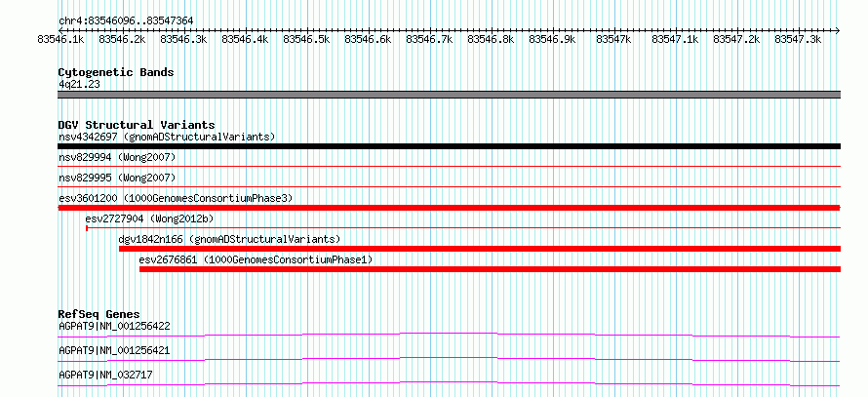Image resolution: width=868 pixels, height=397 pixels.
Task: Open the dgv1842n166 gnomAD variant label
Action: (229, 240)
